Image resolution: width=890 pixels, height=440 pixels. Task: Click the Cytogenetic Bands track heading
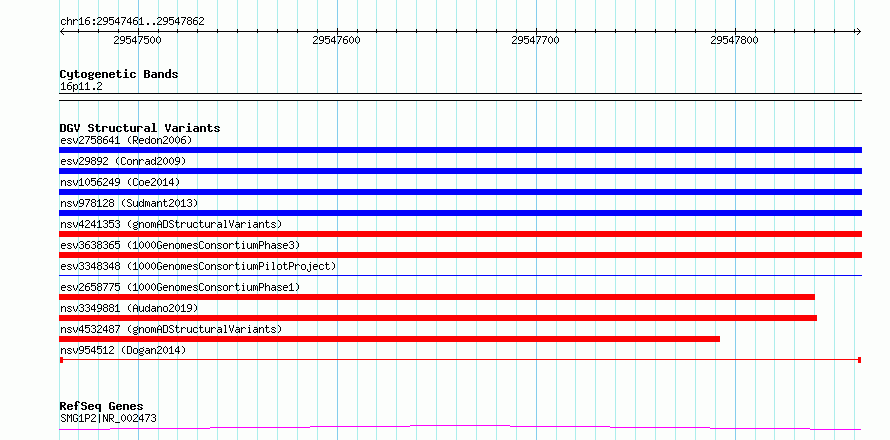119,74
